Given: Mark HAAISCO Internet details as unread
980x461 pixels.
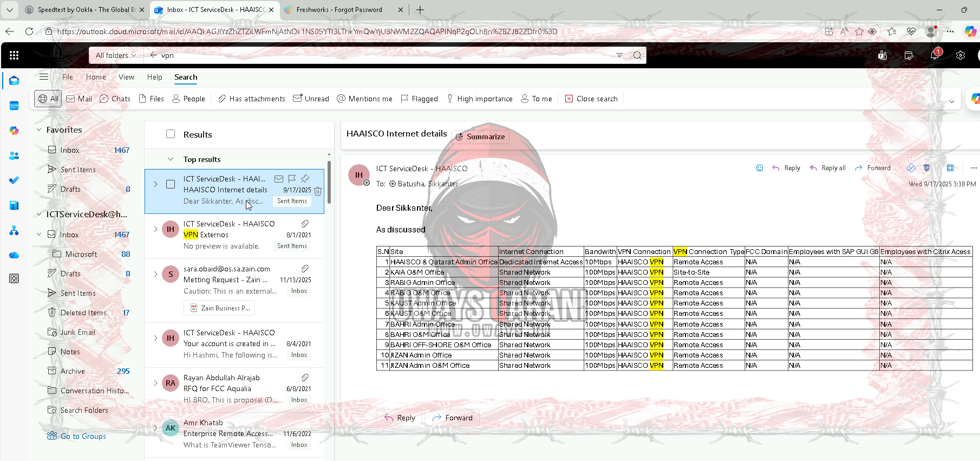Looking at the screenshot, I should click(279, 179).
